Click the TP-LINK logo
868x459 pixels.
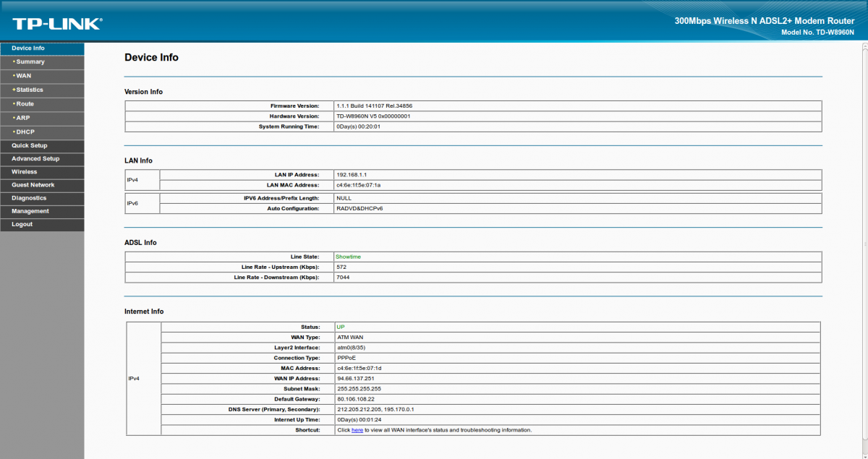point(57,24)
